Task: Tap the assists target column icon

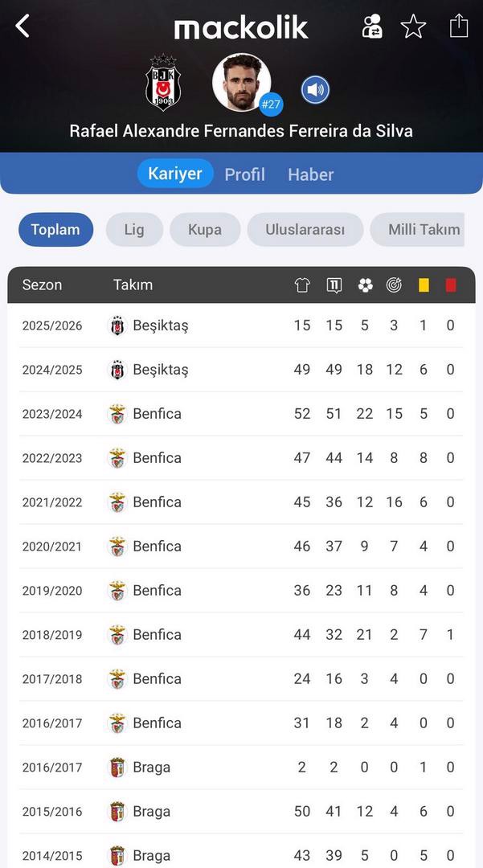Action: (x=394, y=285)
